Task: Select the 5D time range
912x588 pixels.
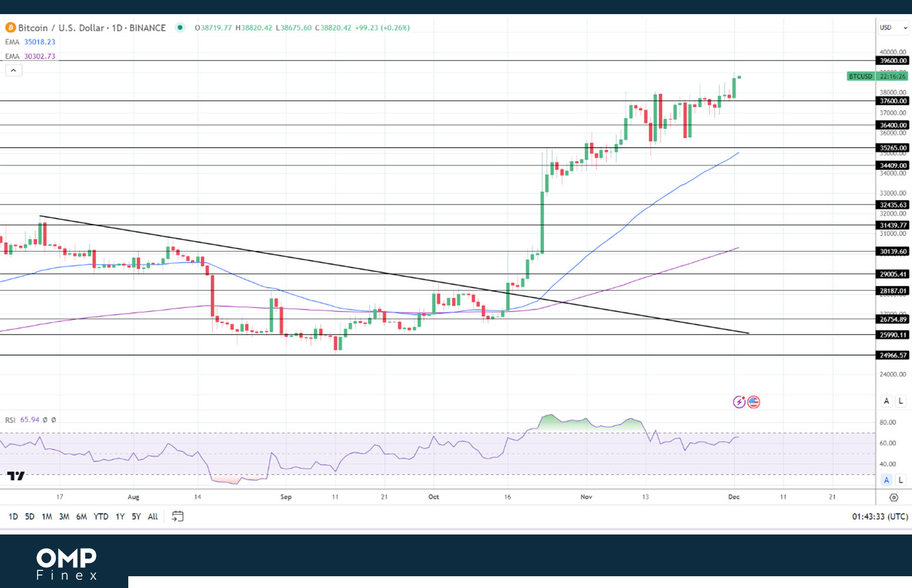Action: [29, 516]
